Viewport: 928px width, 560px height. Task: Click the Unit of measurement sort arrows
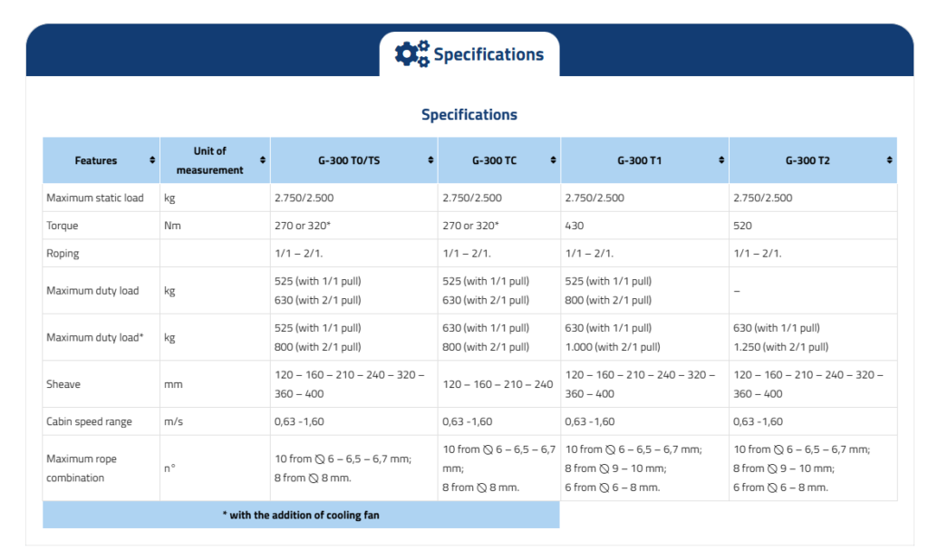263,160
